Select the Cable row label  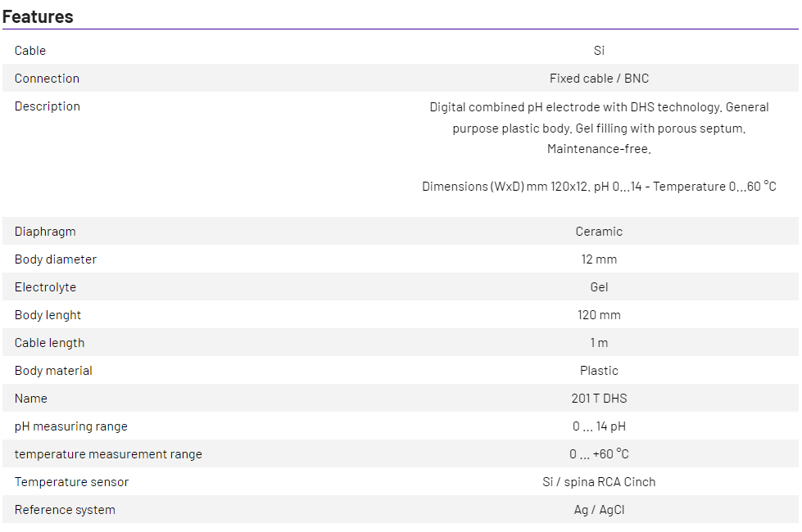click(30, 51)
